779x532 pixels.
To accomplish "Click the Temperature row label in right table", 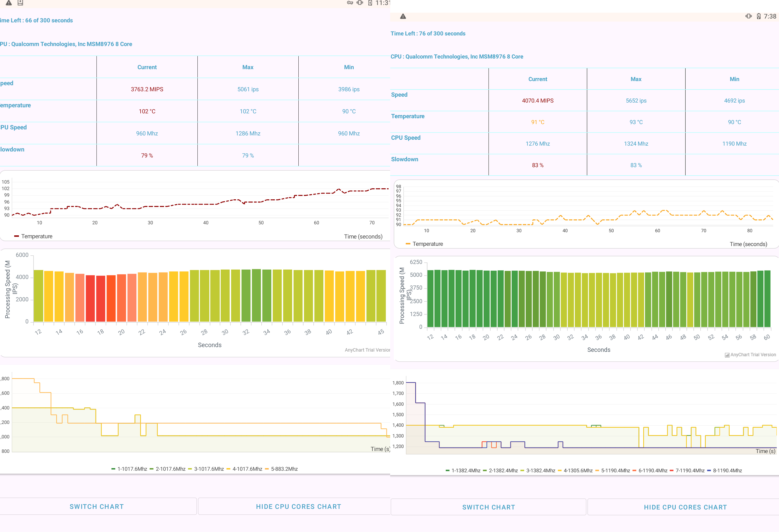I will click(x=408, y=116).
